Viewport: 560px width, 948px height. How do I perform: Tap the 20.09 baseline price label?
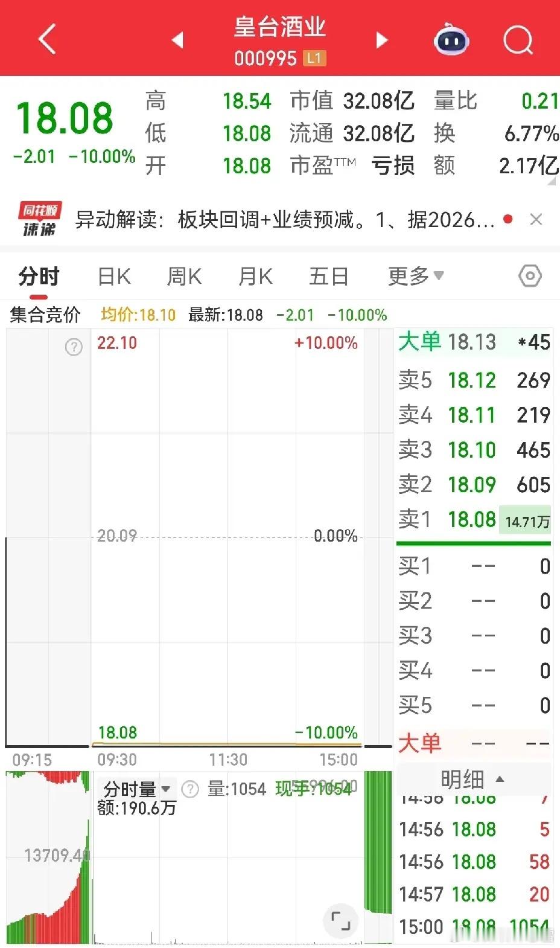point(117,536)
